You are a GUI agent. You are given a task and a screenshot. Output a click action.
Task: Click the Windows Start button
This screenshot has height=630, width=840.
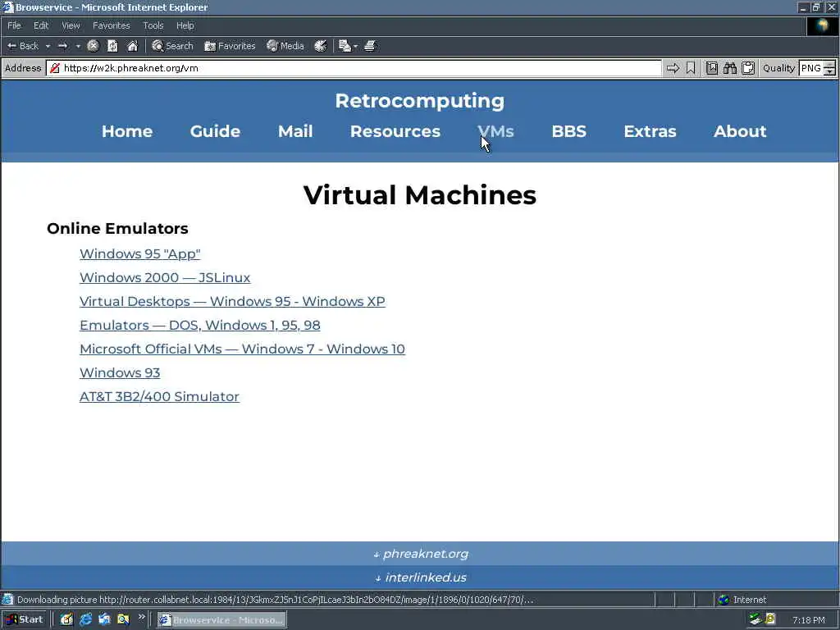[x=25, y=620]
